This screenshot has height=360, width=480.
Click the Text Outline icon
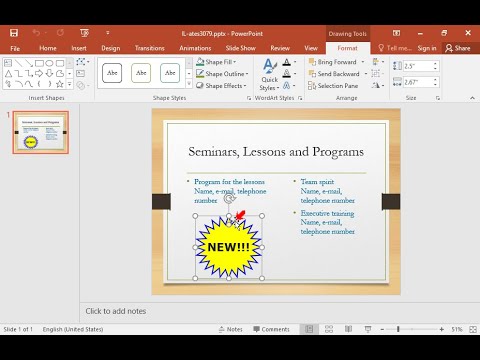[x=287, y=74]
